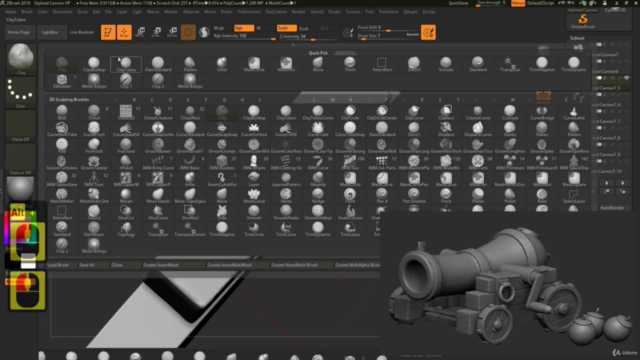Toggle Live Boolean mode

click(82, 32)
